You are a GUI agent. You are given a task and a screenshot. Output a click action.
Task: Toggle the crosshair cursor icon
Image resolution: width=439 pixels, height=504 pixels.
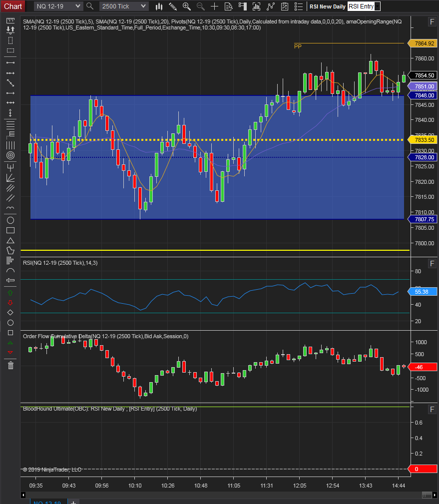214,6
